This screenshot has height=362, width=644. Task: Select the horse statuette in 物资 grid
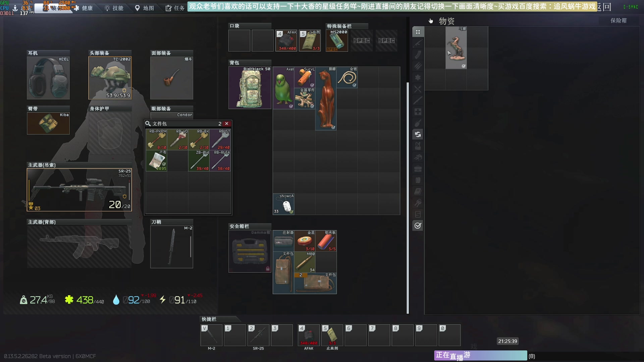coord(456,48)
